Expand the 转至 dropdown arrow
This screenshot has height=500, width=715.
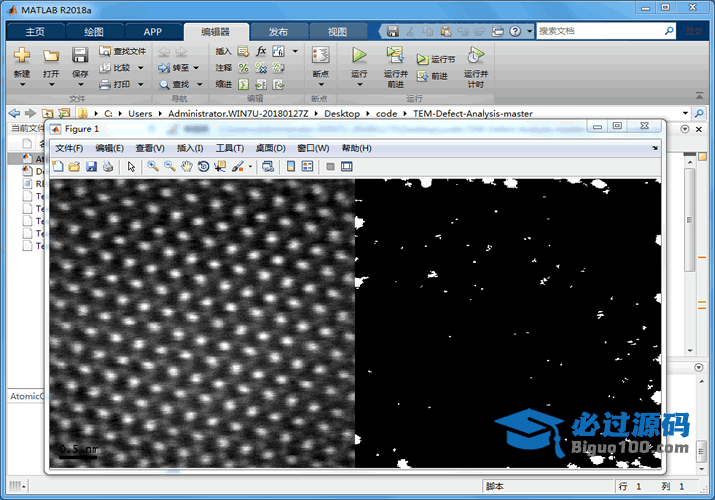point(196,68)
